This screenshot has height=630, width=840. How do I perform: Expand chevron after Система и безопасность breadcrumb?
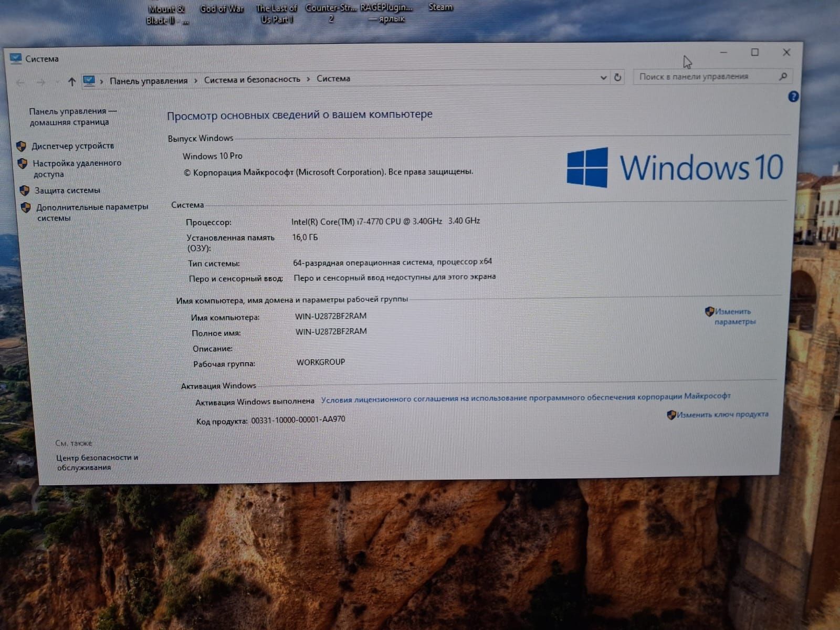coord(308,79)
